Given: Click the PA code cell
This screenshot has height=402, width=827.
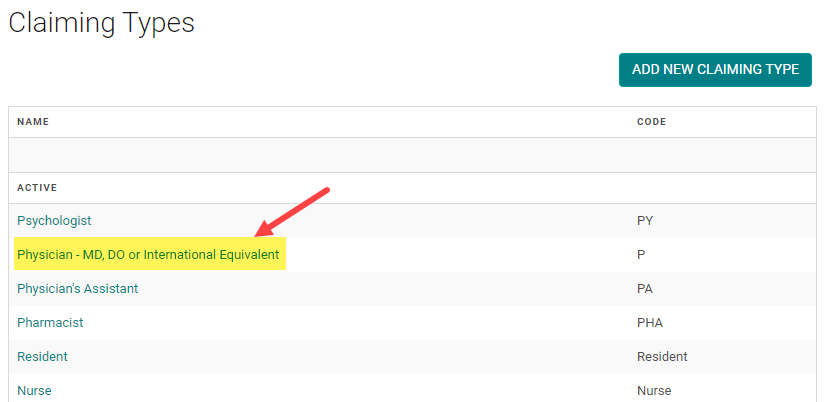Looking at the screenshot, I should tap(645, 289).
